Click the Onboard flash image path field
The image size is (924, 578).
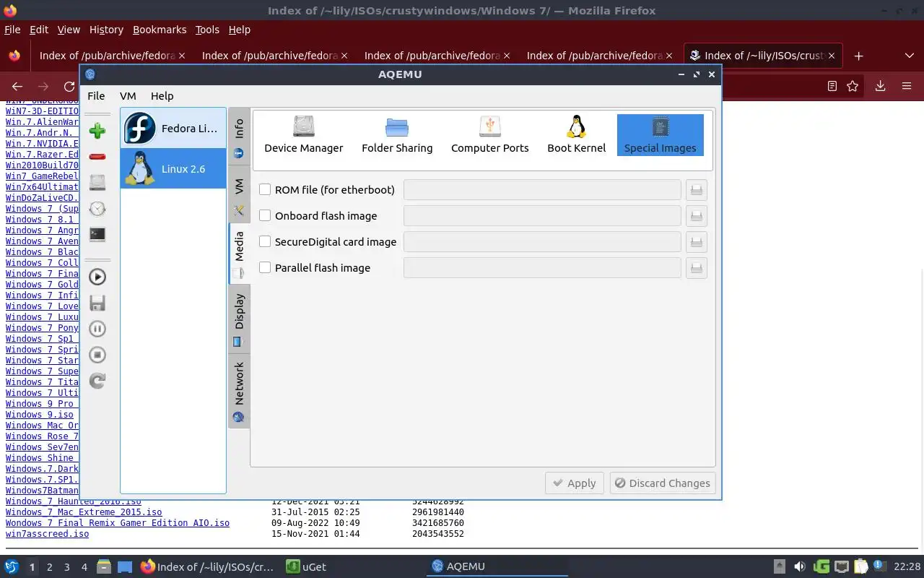[x=542, y=216]
